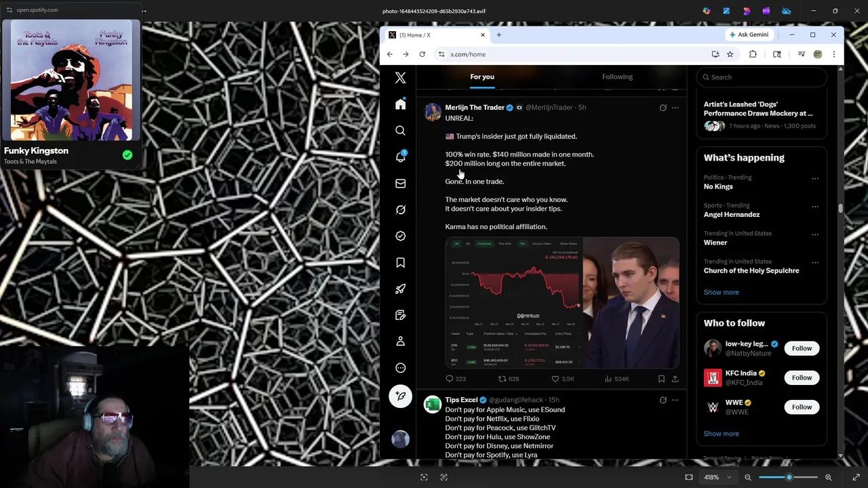The width and height of the screenshot is (868, 488).
Task: Follow low-key leg... @NatbyNature
Action: (x=802, y=348)
